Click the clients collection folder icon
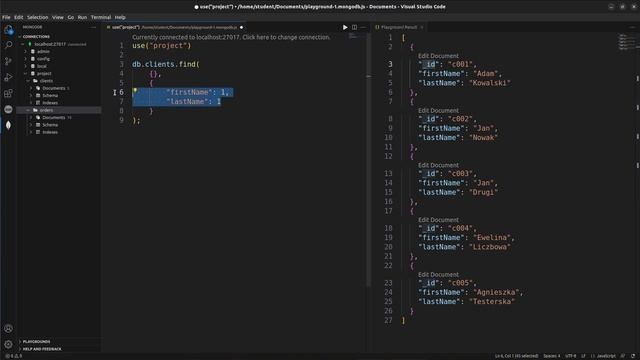Image resolution: width=640 pixels, height=360 pixels. (x=36, y=81)
